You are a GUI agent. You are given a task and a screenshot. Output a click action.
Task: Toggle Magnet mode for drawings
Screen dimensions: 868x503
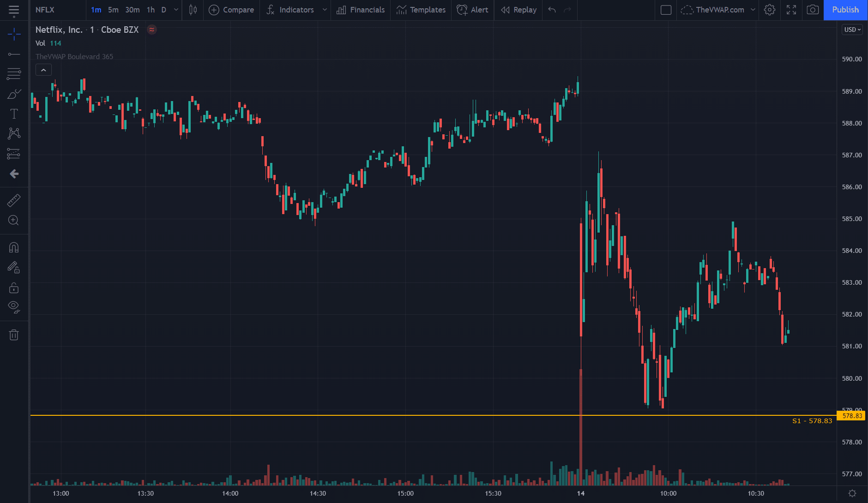point(14,247)
